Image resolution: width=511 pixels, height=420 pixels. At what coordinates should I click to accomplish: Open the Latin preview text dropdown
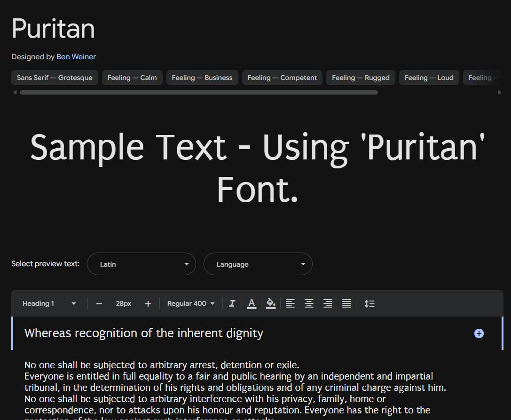[142, 264]
